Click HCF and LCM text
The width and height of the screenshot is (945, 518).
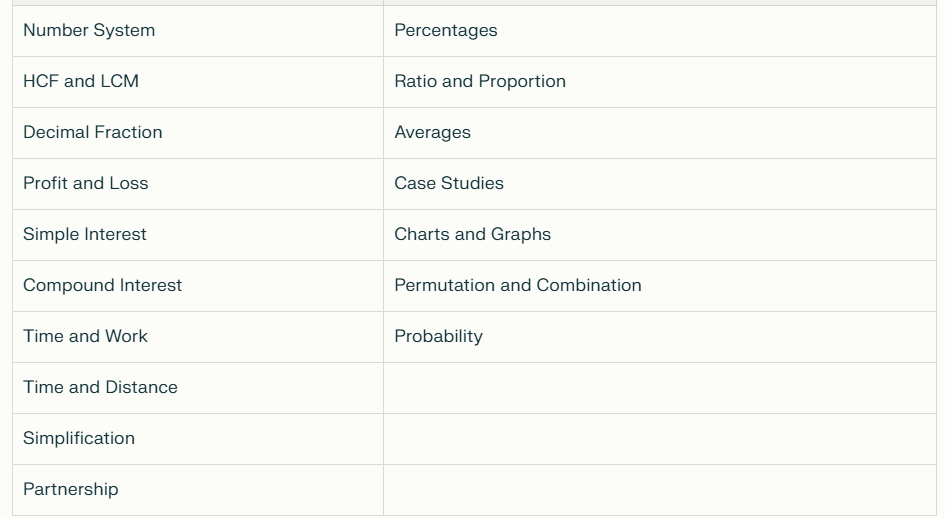point(81,81)
